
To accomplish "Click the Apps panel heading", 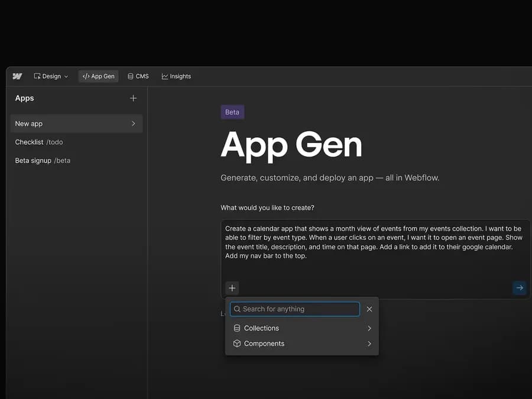I will [x=24, y=98].
